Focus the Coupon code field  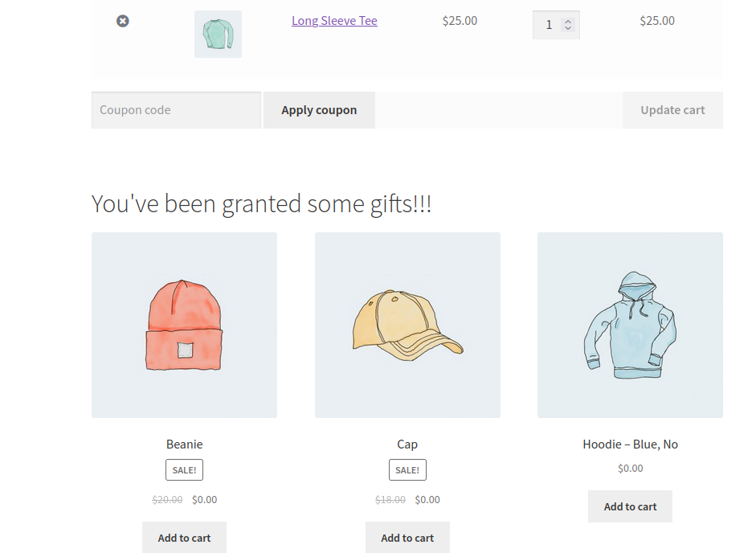click(x=176, y=110)
